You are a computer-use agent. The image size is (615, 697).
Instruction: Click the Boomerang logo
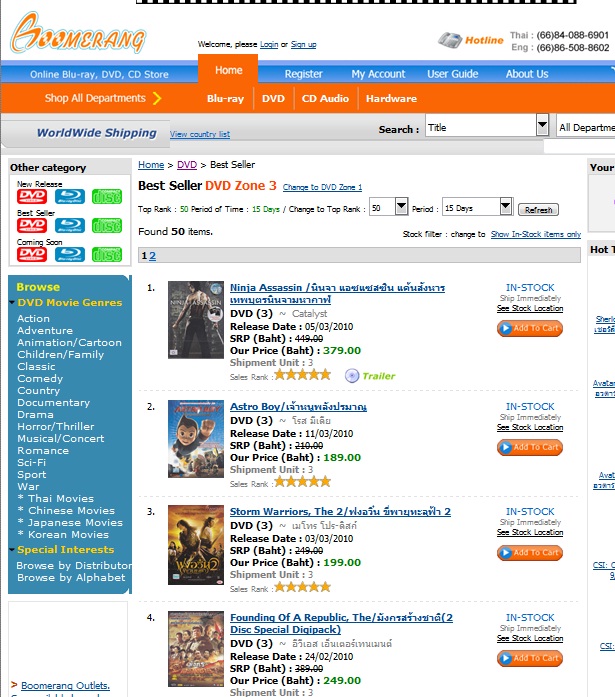click(78, 33)
